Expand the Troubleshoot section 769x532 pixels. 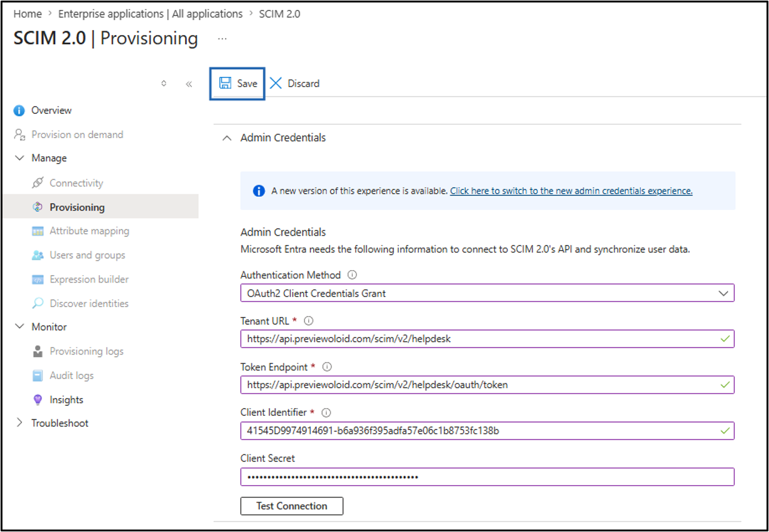tap(19, 423)
